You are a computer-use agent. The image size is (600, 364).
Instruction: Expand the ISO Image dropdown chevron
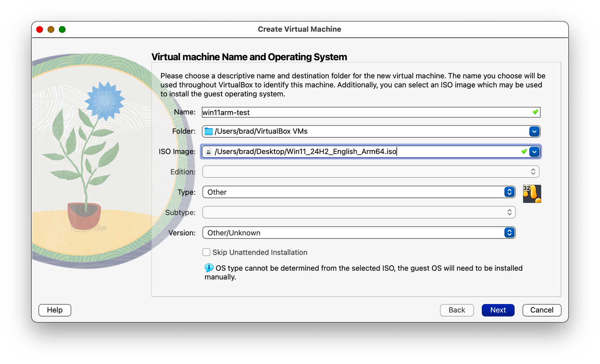534,151
